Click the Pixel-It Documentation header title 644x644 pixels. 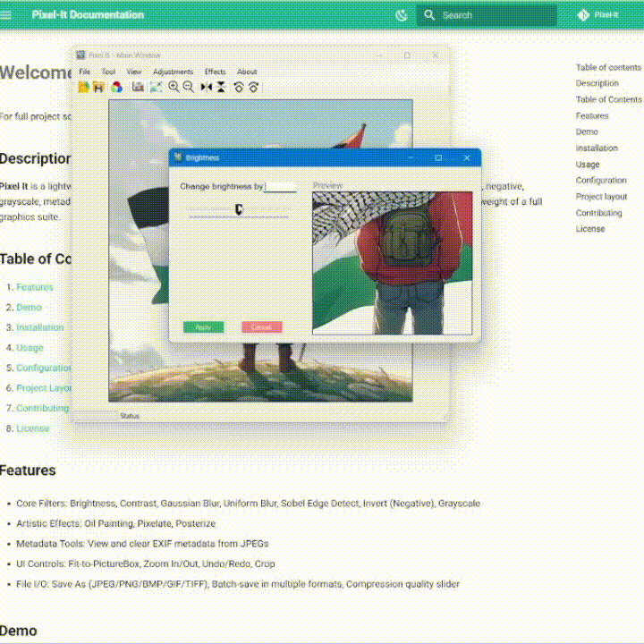88,15
